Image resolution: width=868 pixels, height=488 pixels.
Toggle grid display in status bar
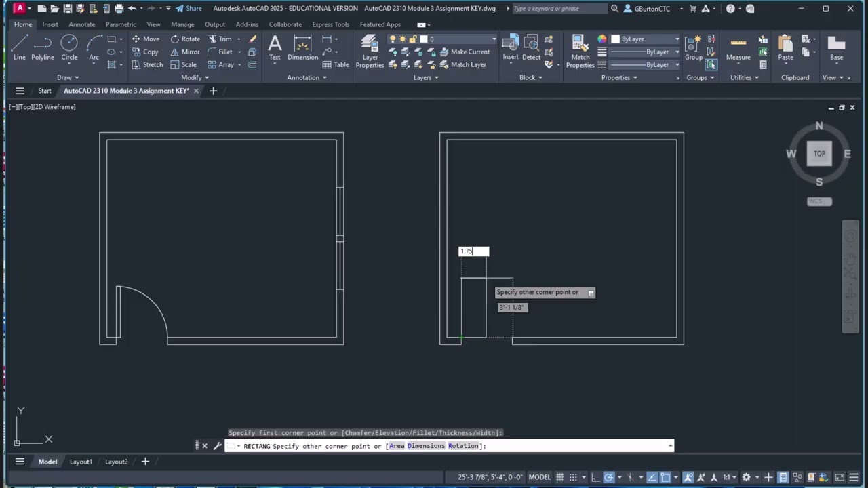[x=560, y=477]
